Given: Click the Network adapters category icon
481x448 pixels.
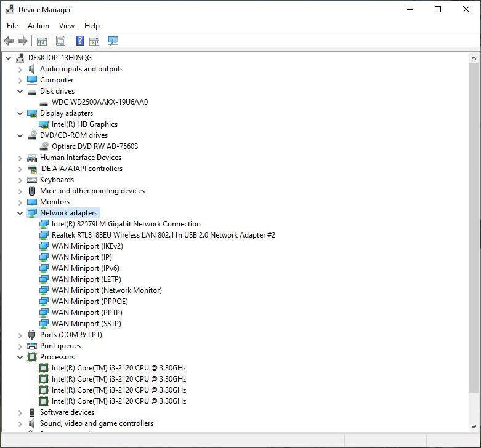Looking at the screenshot, I should pyautogui.click(x=32, y=213).
